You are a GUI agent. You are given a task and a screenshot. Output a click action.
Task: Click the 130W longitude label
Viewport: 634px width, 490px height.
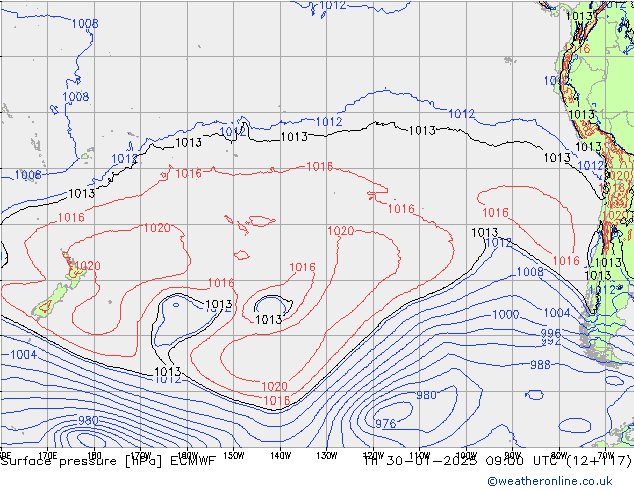click(x=327, y=456)
